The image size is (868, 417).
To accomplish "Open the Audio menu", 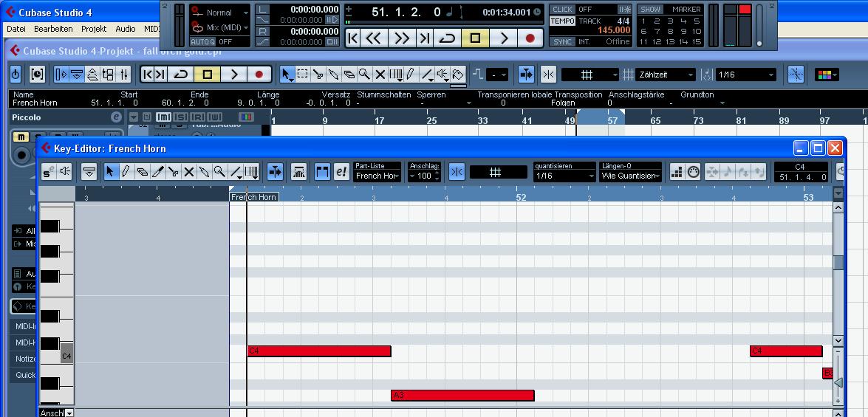I will tap(125, 29).
